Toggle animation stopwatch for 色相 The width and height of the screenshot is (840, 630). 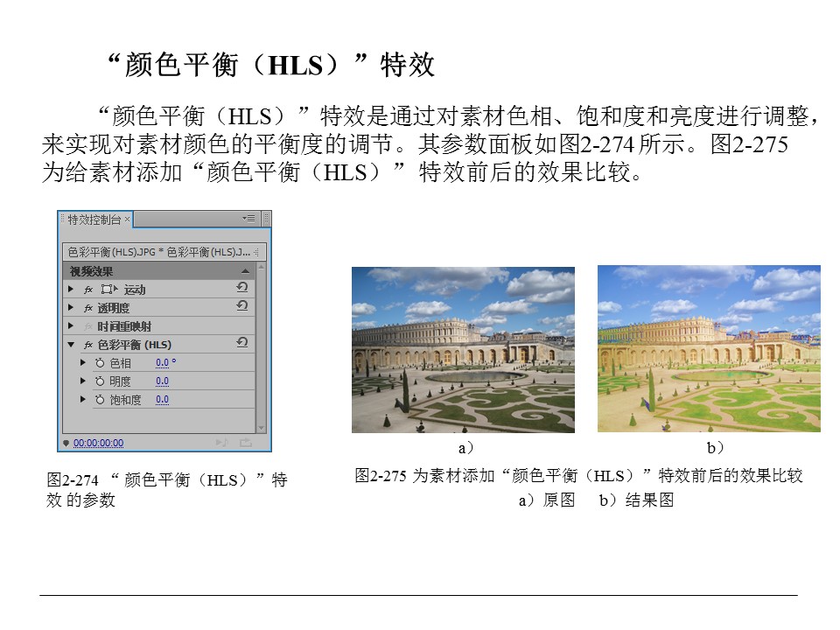[100, 362]
